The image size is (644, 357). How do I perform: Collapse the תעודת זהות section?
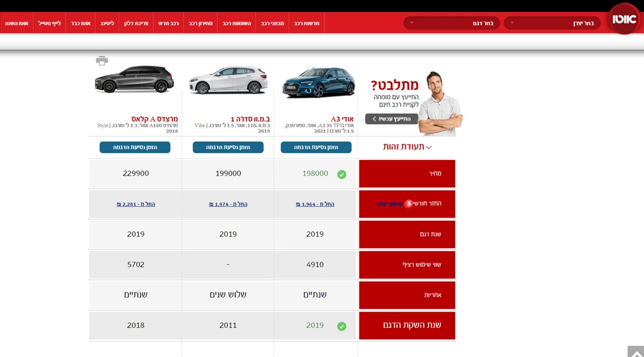407,147
